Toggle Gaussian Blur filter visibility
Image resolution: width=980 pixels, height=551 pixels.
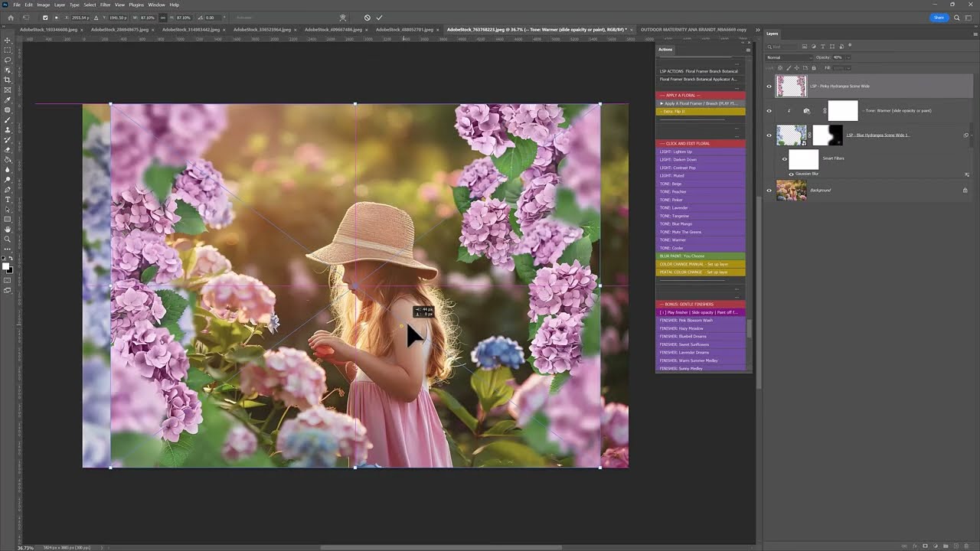click(791, 174)
